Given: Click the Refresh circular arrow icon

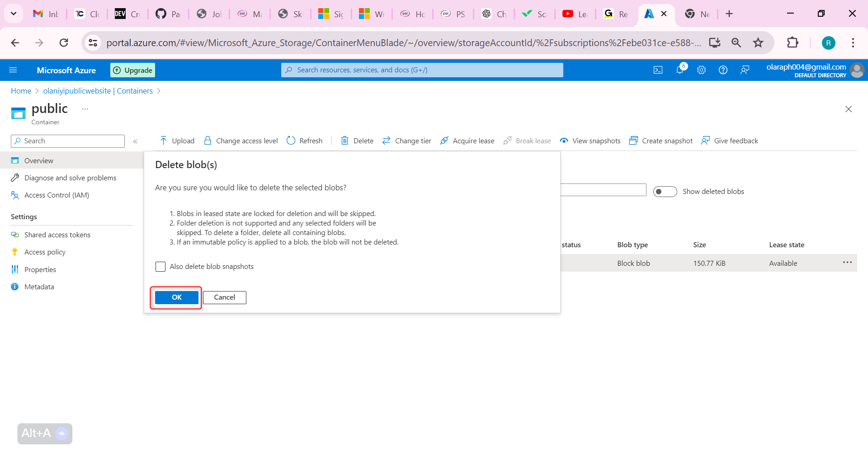Looking at the screenshot, I should [291, 141].
